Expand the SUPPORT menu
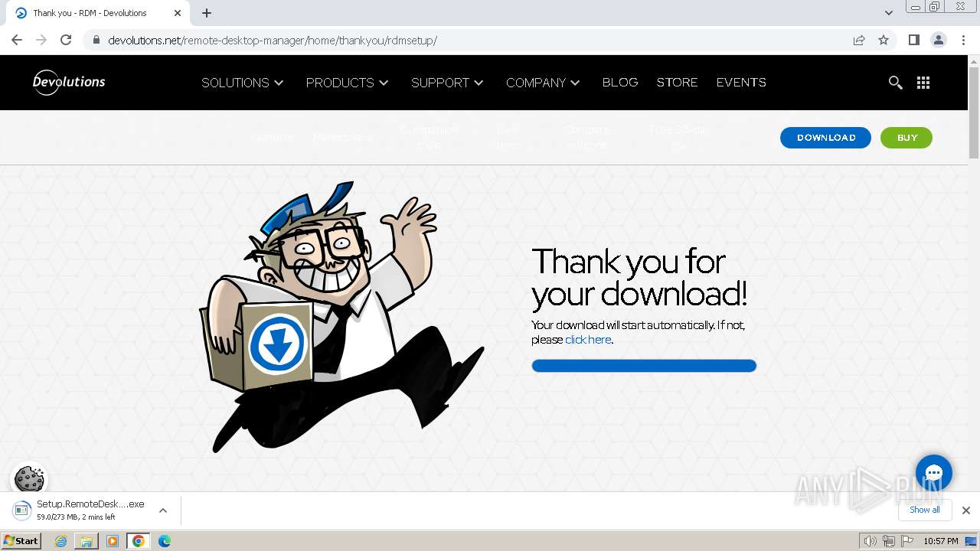980x551 pixels. pos(447,83)
